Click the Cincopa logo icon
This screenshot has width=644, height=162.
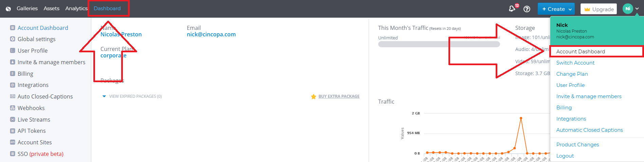tap(8, 9)
